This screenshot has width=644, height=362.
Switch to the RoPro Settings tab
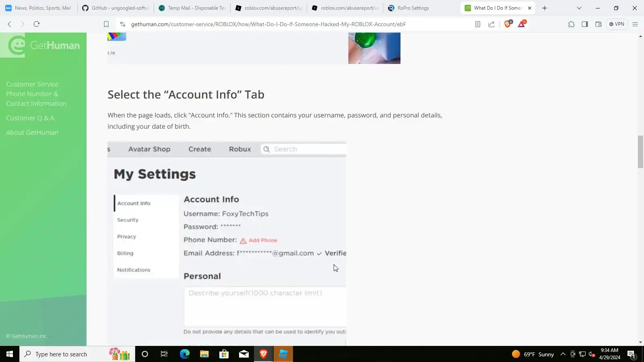[x=422, y=8]
